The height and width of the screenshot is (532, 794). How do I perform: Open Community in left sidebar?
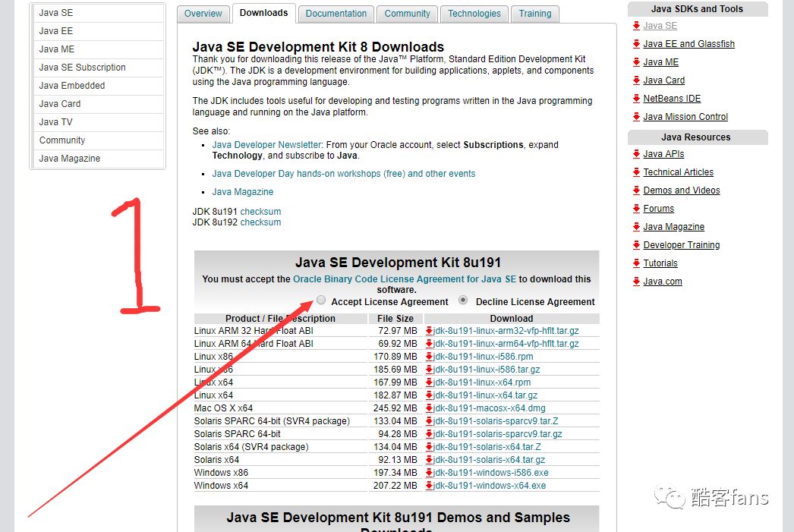(98, 140)
